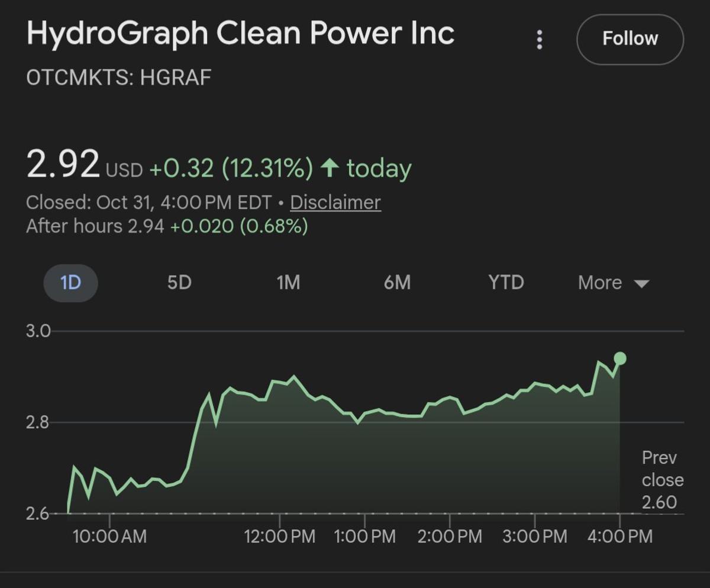This screenshot has width=710, height=588.
Task: Open the three-dot overflow menu
Action: [x=540, y=39]
